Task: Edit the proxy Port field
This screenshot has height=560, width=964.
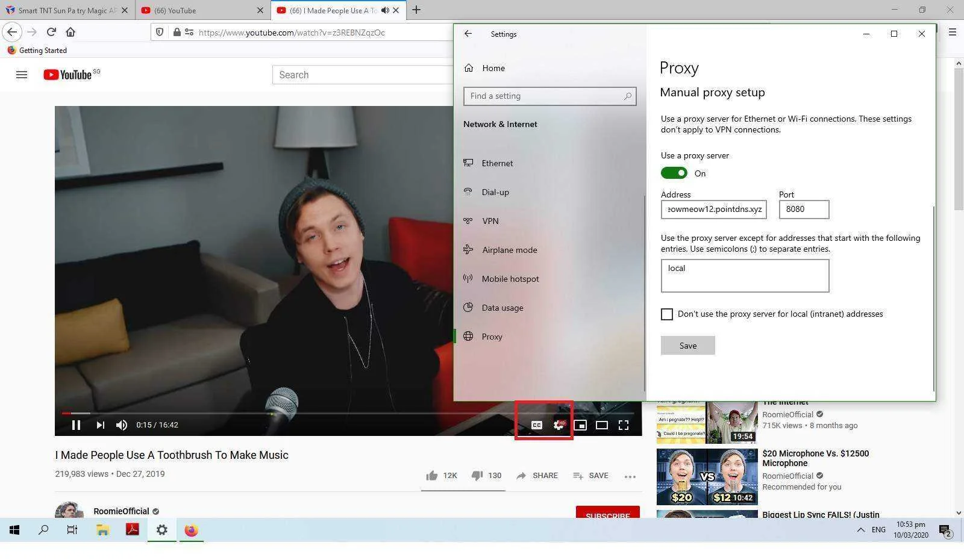Action: (804, 210)
